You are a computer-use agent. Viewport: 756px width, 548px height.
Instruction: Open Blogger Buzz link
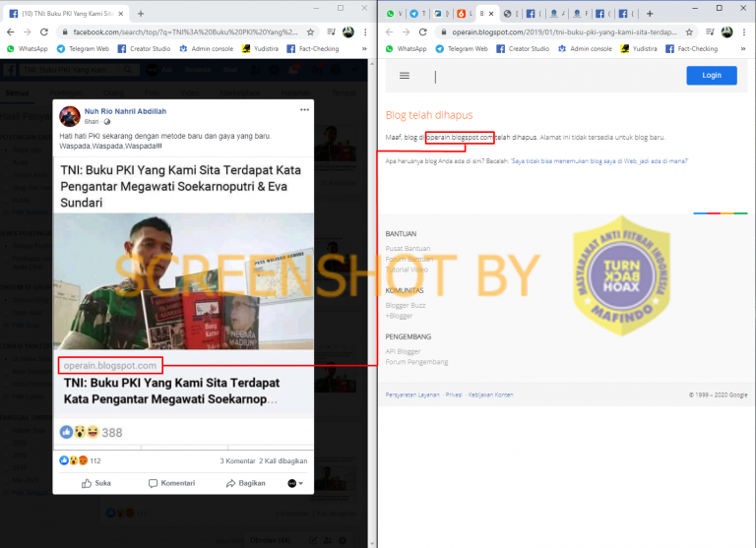click(406, 305)
